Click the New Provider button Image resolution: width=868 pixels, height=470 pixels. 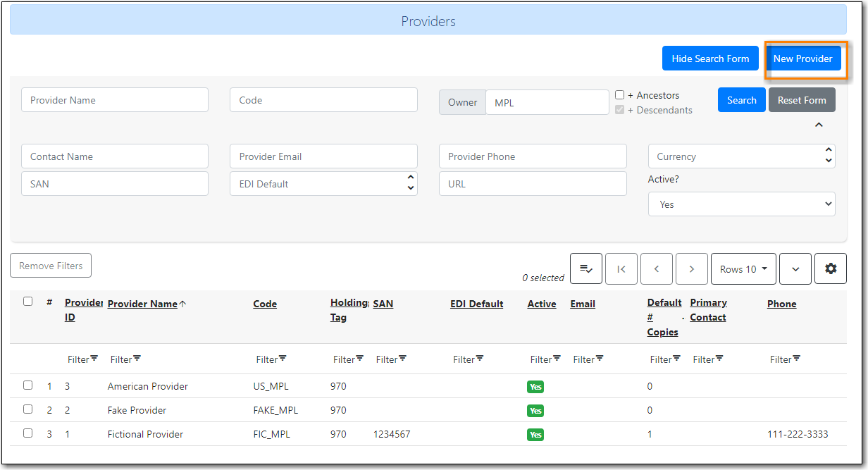point(802,58)
